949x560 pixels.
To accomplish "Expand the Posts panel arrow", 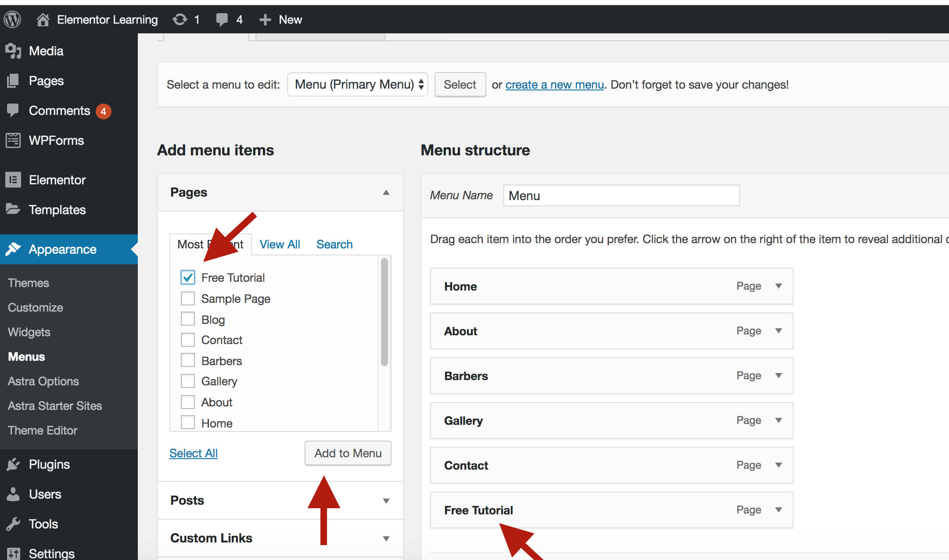I will [386, 501].
